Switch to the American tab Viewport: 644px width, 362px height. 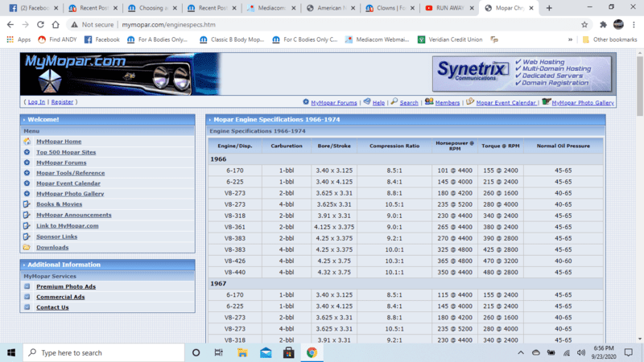(x=328, y=8)
